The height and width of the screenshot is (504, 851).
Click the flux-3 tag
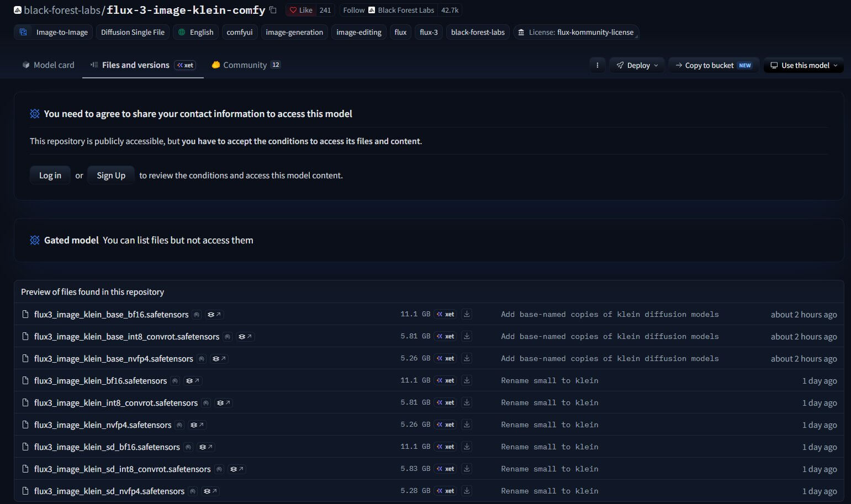click(429, 32)
